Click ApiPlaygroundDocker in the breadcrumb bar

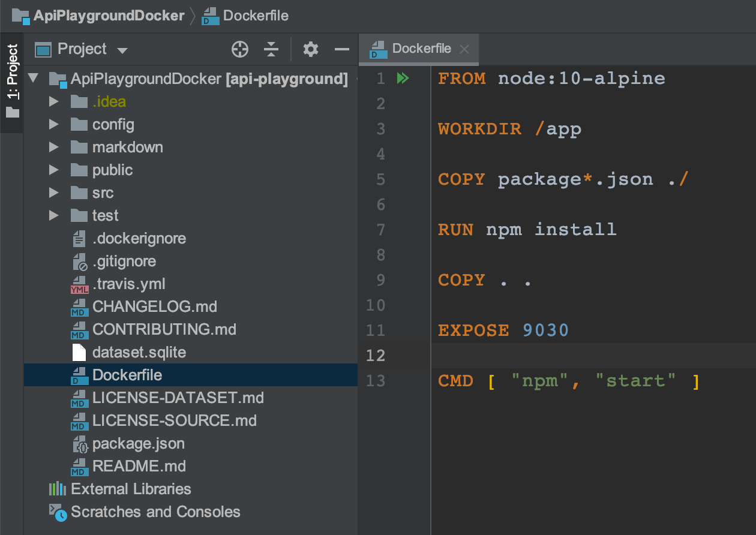coord(109,16)
